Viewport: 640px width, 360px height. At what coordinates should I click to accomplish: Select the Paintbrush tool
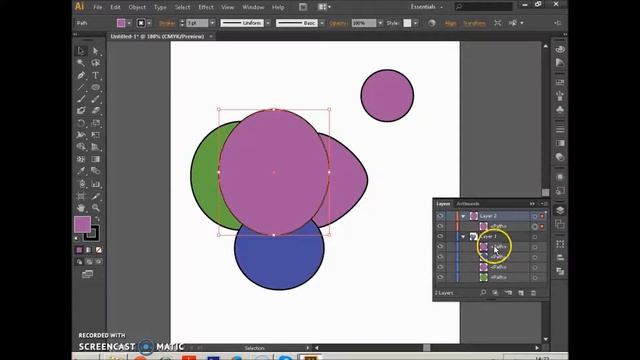tap(81, 99)
